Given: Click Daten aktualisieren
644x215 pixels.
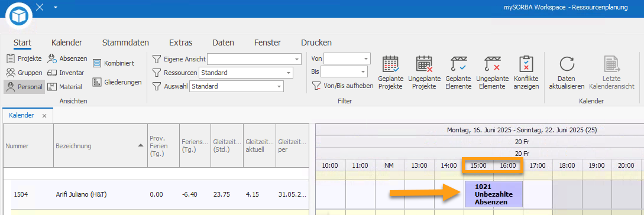Looking at the screenshot, I should click(x=567, y=73).
